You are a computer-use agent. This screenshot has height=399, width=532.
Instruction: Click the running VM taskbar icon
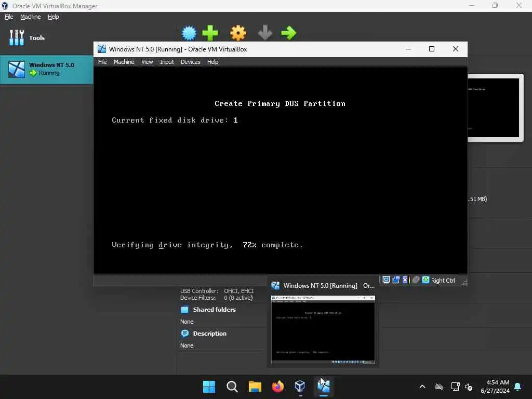(x=323, y=387)
